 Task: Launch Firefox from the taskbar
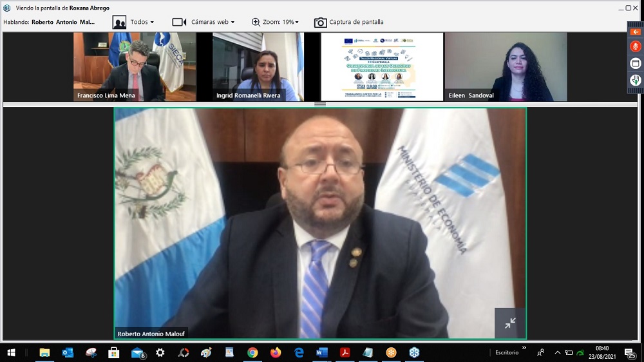pos(276,352)
